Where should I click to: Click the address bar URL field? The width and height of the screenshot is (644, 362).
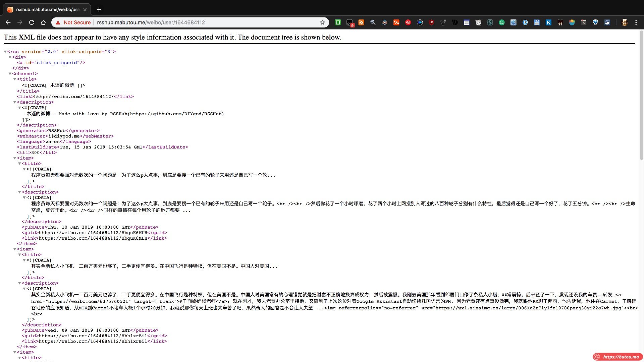(201, 22)
